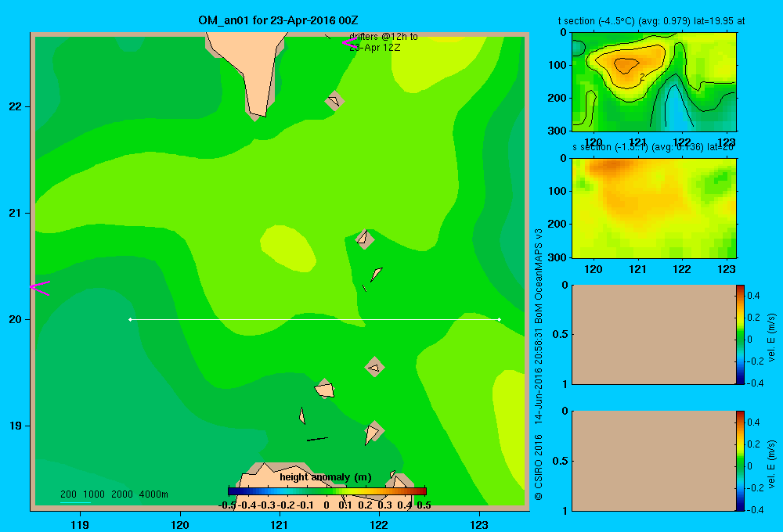Click longitude label 121 on map axis
The width and height of the screenshot is (783, 532).
coord(280,524)
